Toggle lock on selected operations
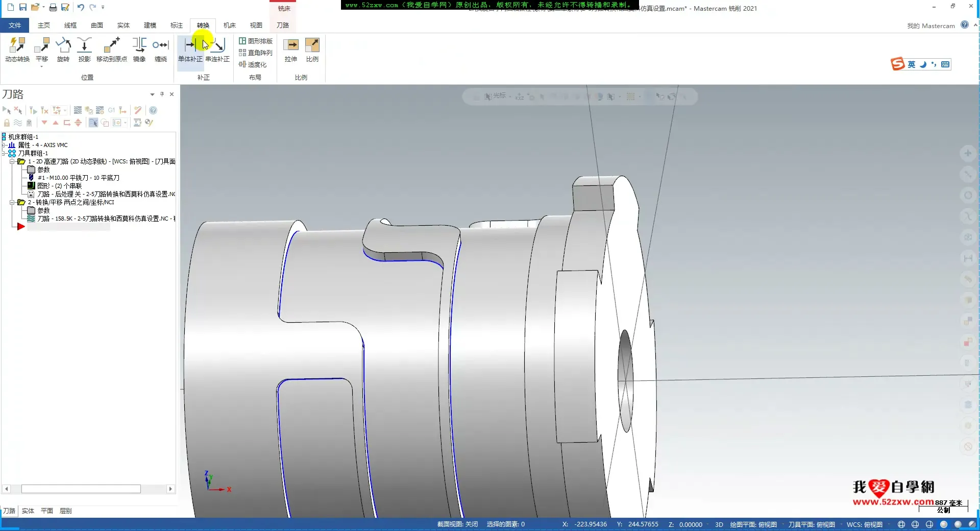Screen dimensions: 980x531 click(x=7, y=123)
